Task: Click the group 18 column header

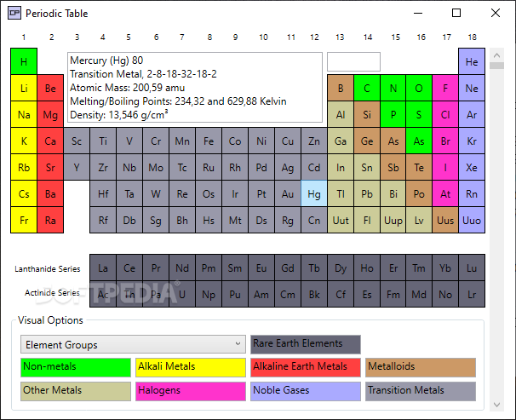Action: (473, 37)
